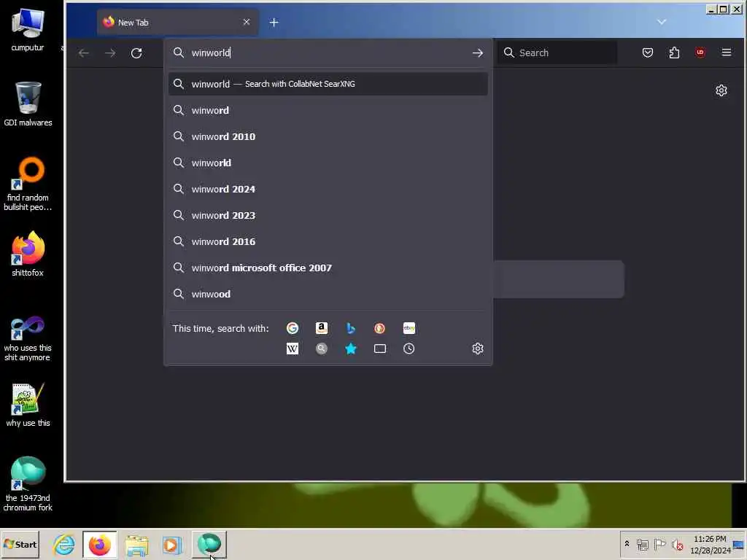Screen dimensions: 747x560
Task: Go back to the previous page
Action: pyautogui.click(x=84, y=52)
